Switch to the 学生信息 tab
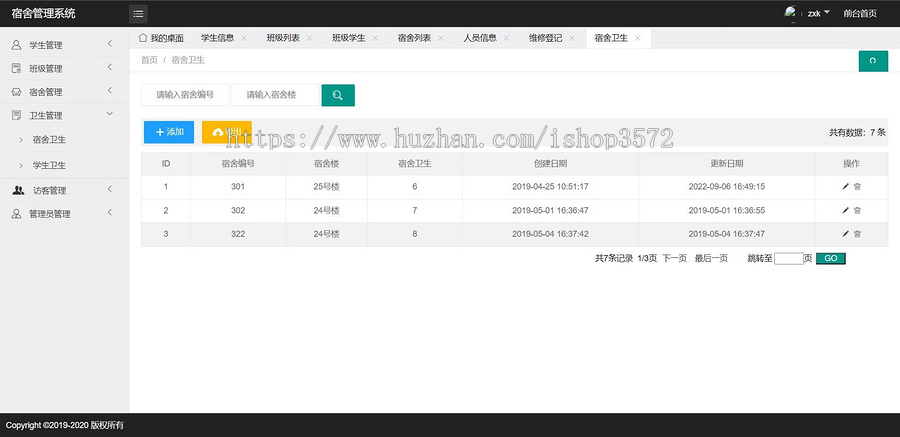This screenshot has width=900, height=437. coord(218,38)
